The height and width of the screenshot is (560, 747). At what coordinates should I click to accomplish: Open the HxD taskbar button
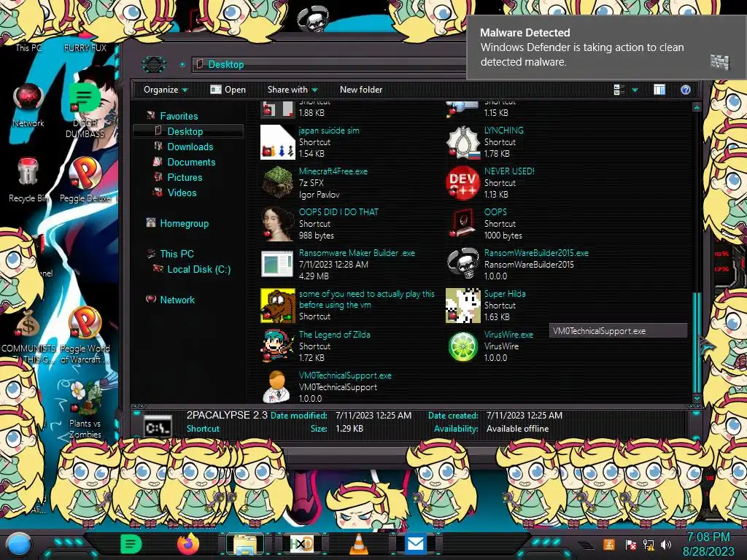[x=302, y=544]
